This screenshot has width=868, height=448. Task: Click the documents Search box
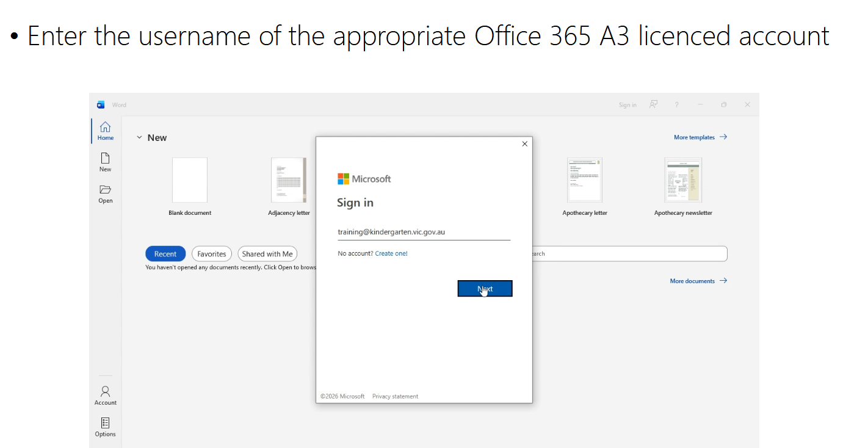coord(629,254)
